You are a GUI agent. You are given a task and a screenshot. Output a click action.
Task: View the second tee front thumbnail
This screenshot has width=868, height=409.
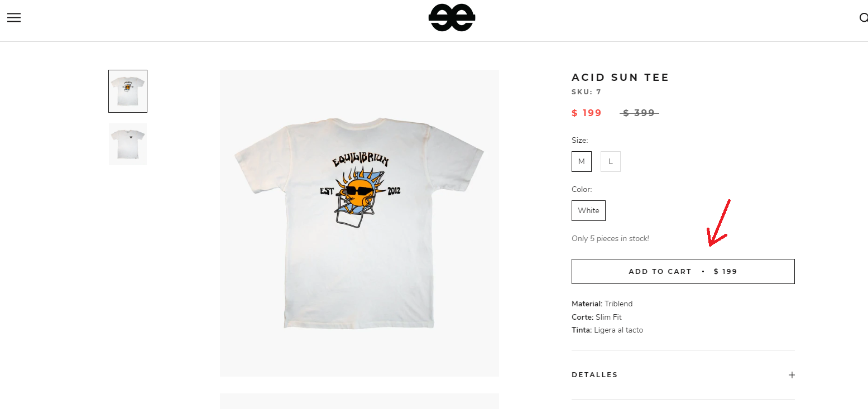pos(128,144)
